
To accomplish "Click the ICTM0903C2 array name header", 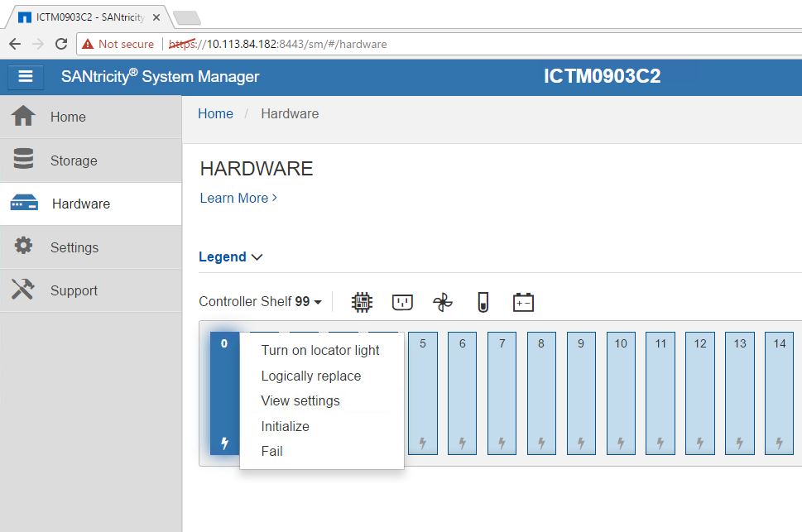I will click(602, 76).
